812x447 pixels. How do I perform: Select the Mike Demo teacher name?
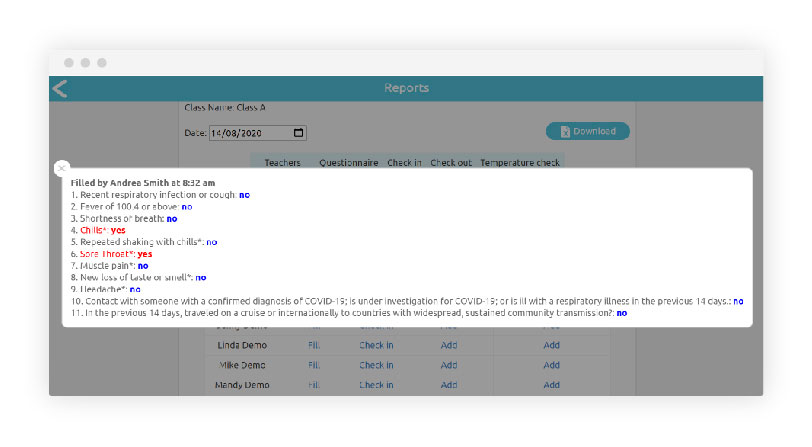pos(242,365)
